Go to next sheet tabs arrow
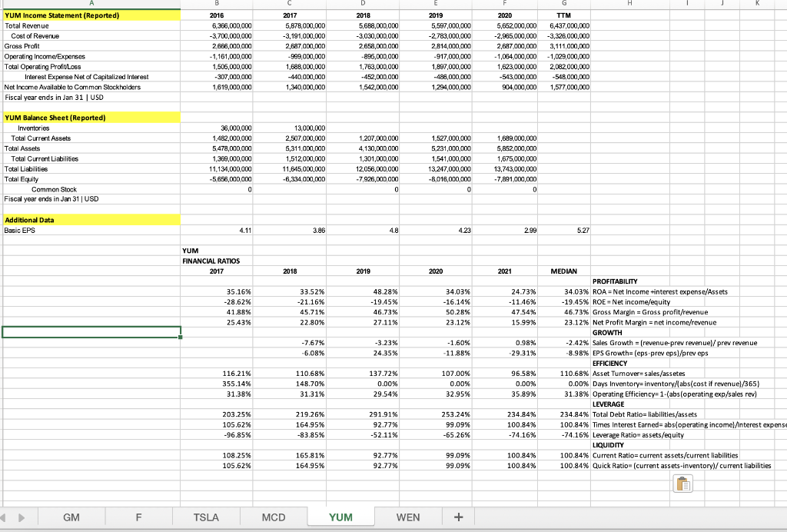787x532 pixels. (x=21, y=517)
